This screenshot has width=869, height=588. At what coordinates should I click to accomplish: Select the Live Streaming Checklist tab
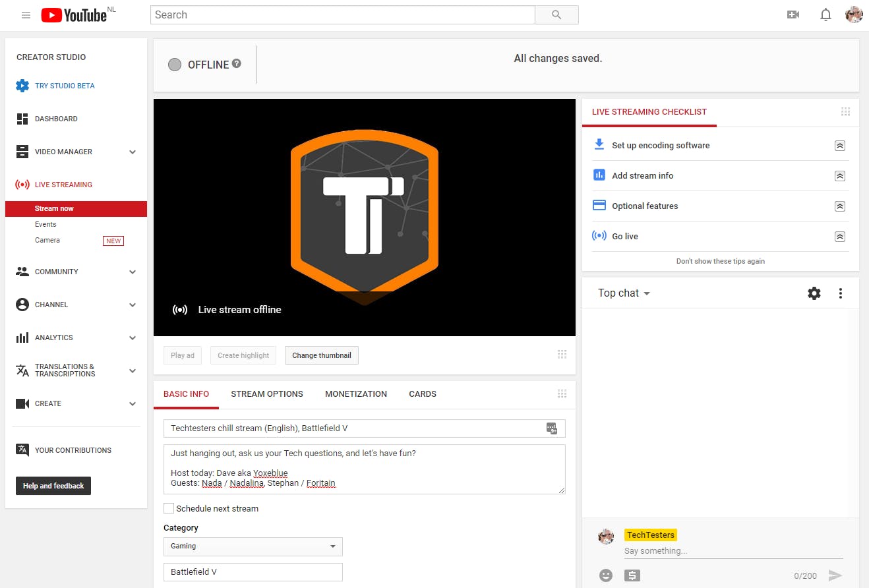click(649, 112)
